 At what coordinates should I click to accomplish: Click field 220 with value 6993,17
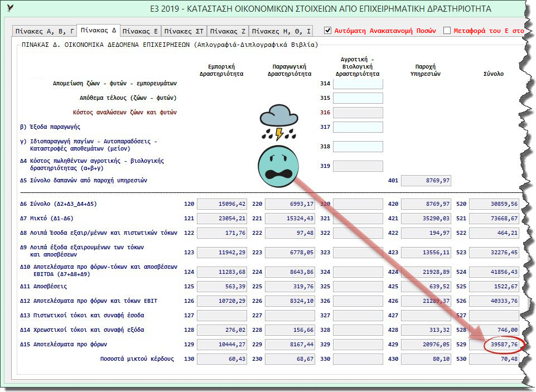pos(290,204)
